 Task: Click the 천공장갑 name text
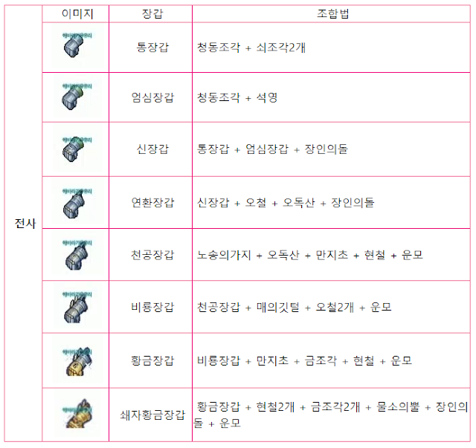click(x=152, y=255)
